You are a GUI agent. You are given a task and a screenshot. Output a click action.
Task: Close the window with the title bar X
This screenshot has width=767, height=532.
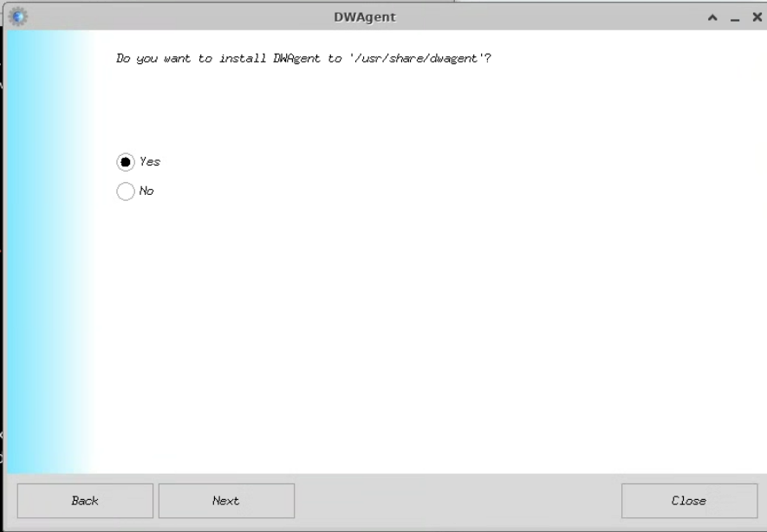[x=757, y=17]
